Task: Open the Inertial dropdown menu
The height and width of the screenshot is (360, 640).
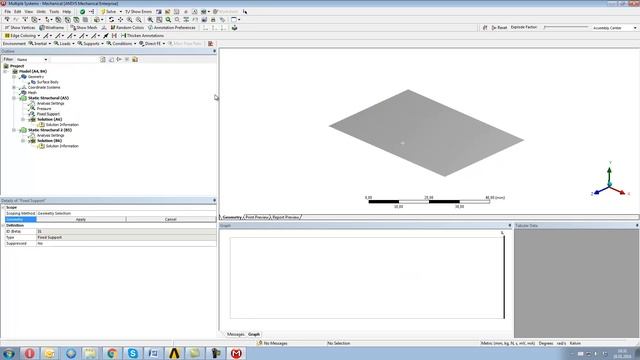Action: pyautogui.click(x=40, y=44)
